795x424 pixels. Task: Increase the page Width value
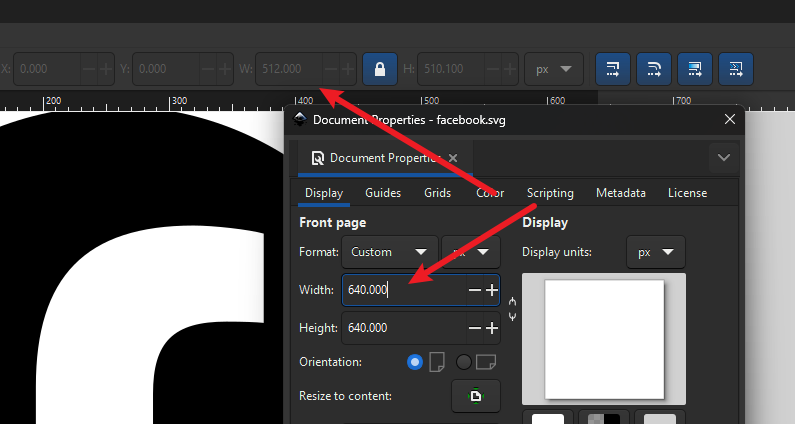[x=492, y=290]
